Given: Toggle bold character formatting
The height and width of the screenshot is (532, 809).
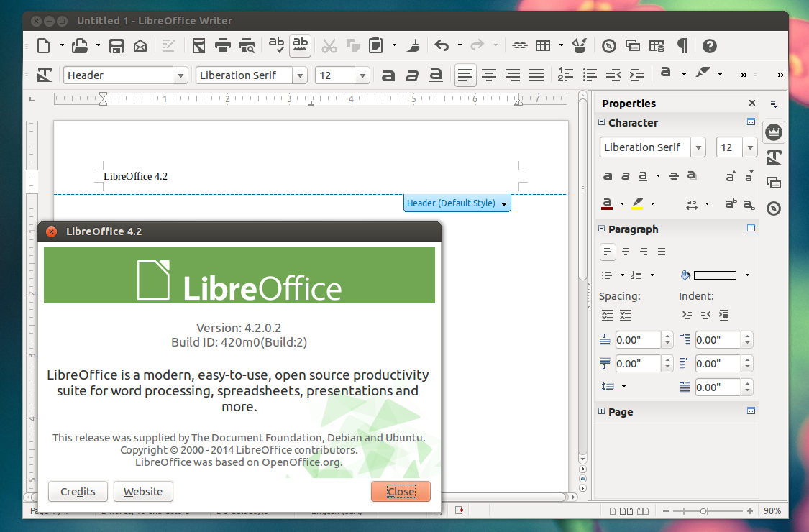Looking at the screenshot, I should click(x=388, y=75).
